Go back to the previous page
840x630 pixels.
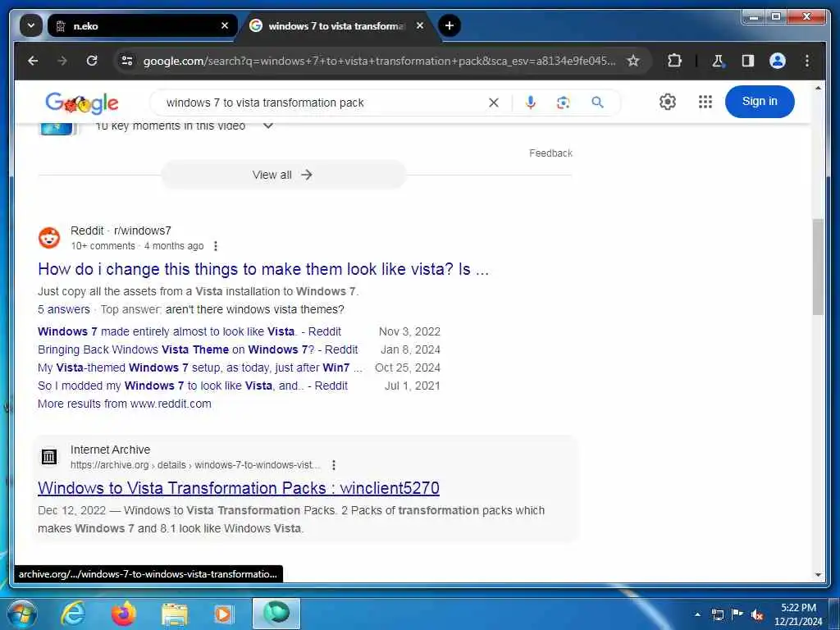pyautogui.click(x=33, y=61)
